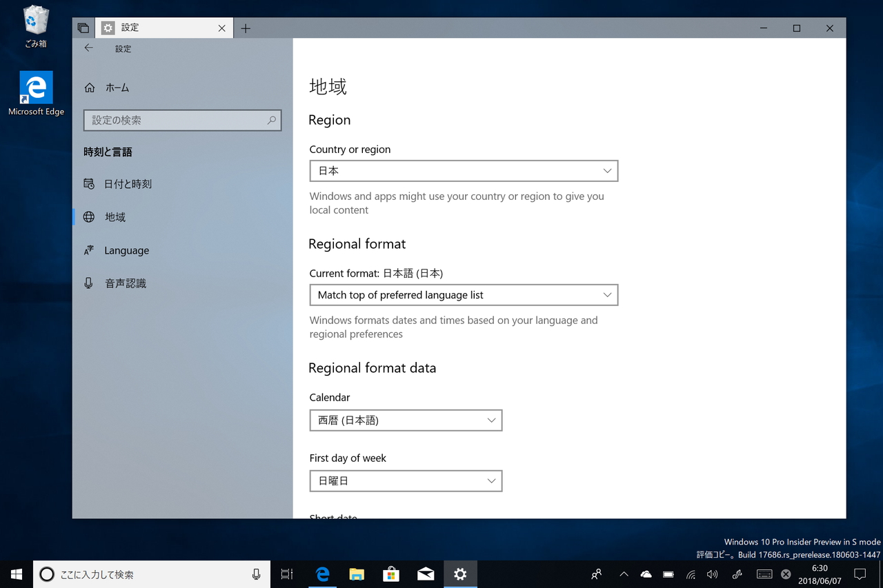Launch Microsoft Edge from the taskbar
The image size is (883, 588).
pyautogui.click(x=322, y=574)
